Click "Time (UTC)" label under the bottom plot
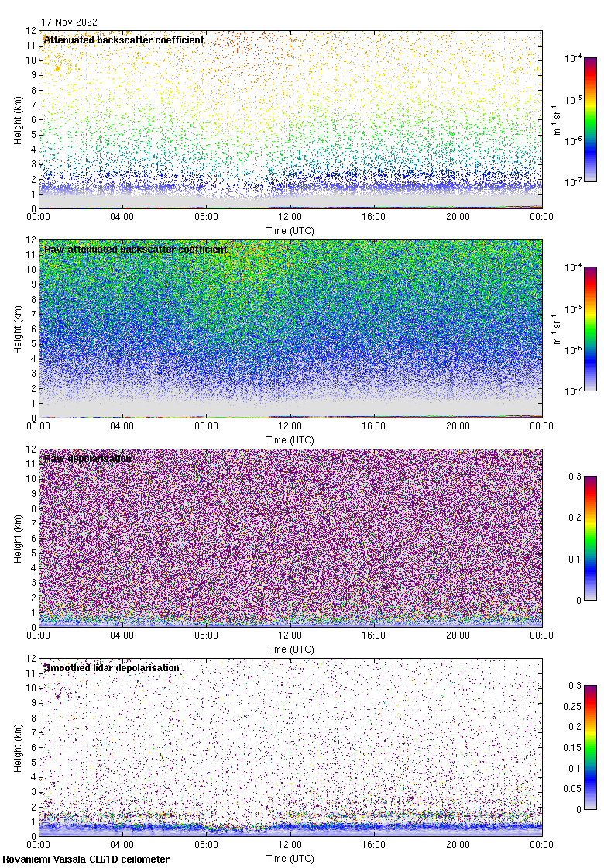Screen dimensions: 604x868 (x=290, y=858)
